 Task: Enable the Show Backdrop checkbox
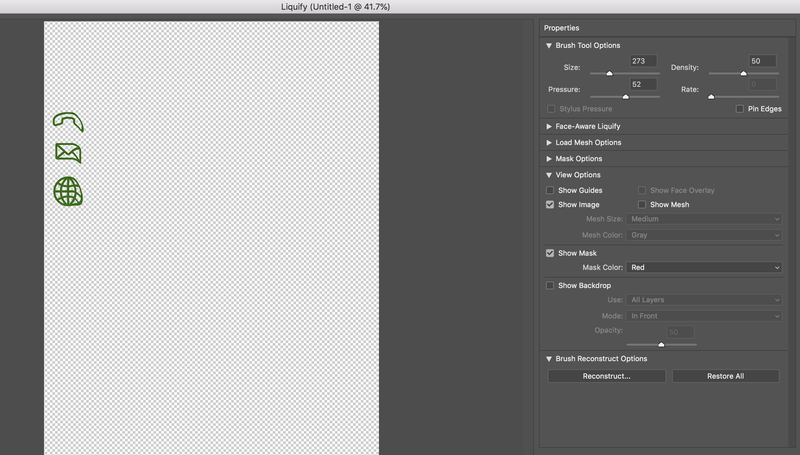point(550,286)
